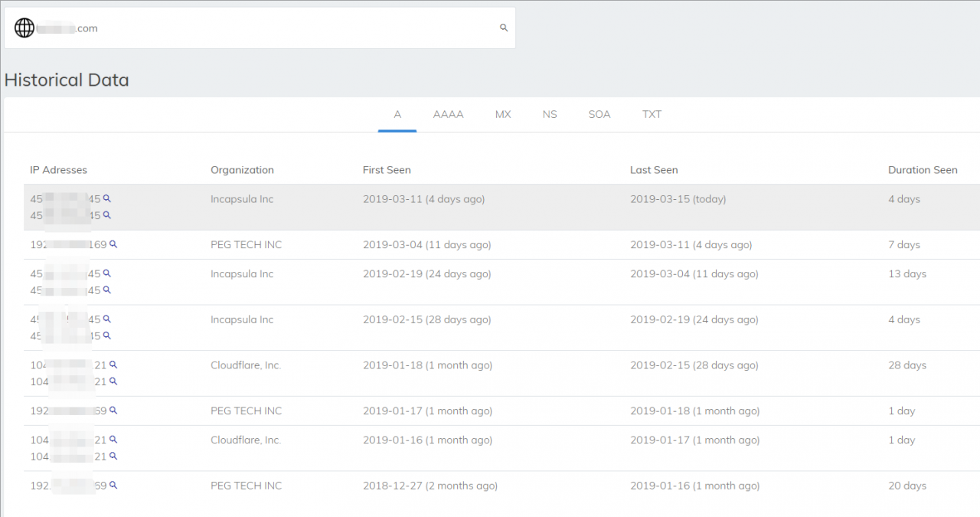Click the lower IP lookup icon in the 2019-03-11 First Seen row
The height and width of the screenshot is (517, 980).
[x=107, y=215]
